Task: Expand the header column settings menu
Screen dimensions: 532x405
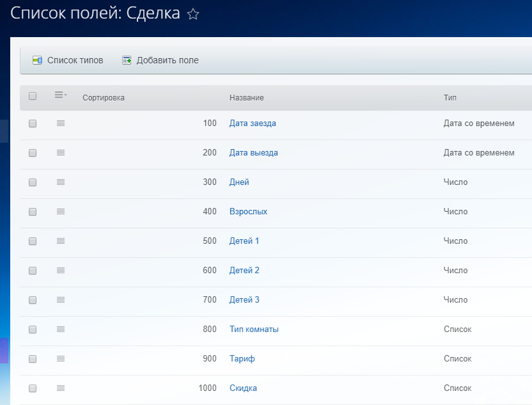Action: pyautogui.click(x=61, y=95)
